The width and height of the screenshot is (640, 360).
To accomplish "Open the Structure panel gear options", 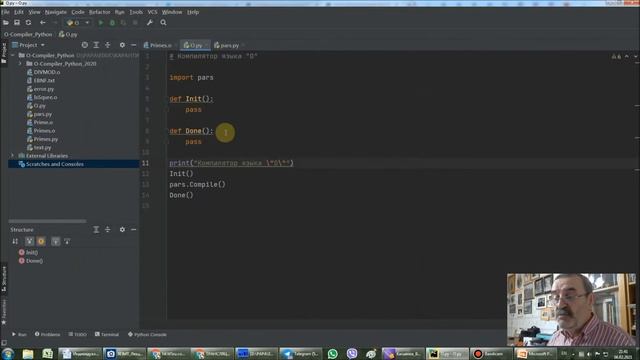I will pyautogui.click(x=122, y=230).
